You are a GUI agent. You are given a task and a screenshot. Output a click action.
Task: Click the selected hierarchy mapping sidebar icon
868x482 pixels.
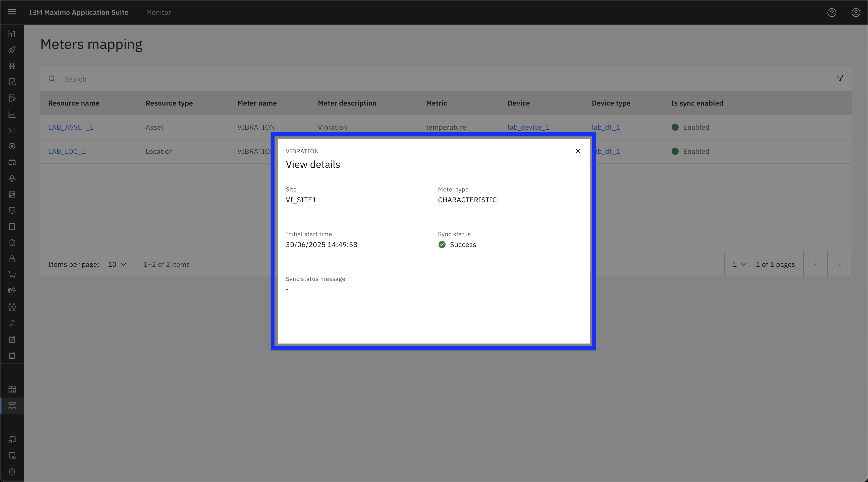pyautogui.click(x=12, y=406)
